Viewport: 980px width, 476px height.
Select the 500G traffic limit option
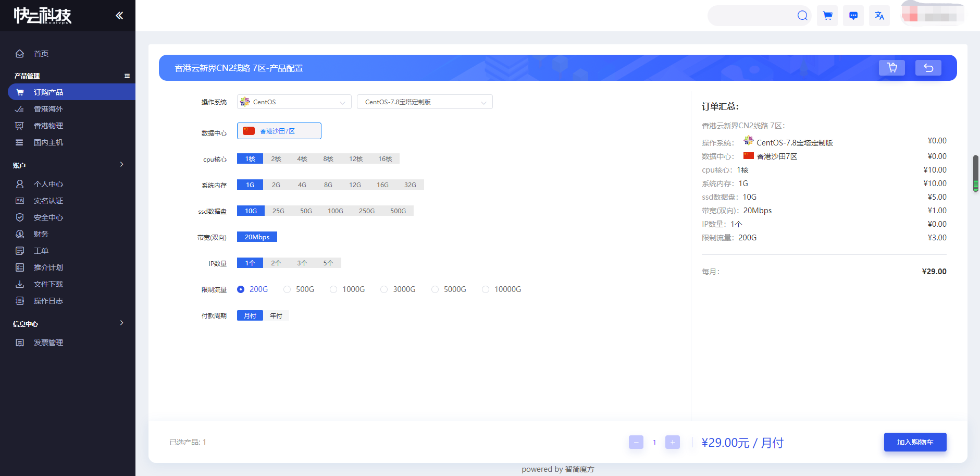pos(287,289)
